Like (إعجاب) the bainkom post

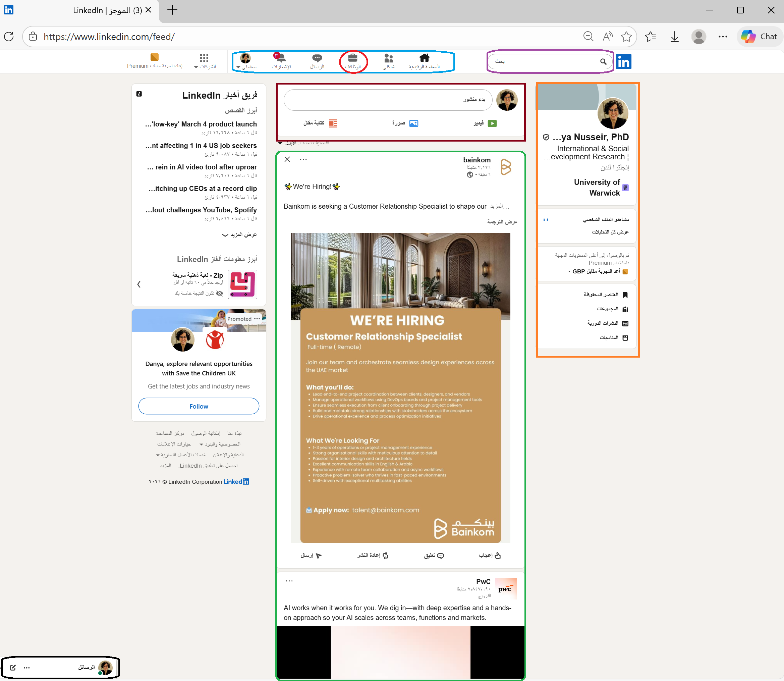[x=490, y=556]
